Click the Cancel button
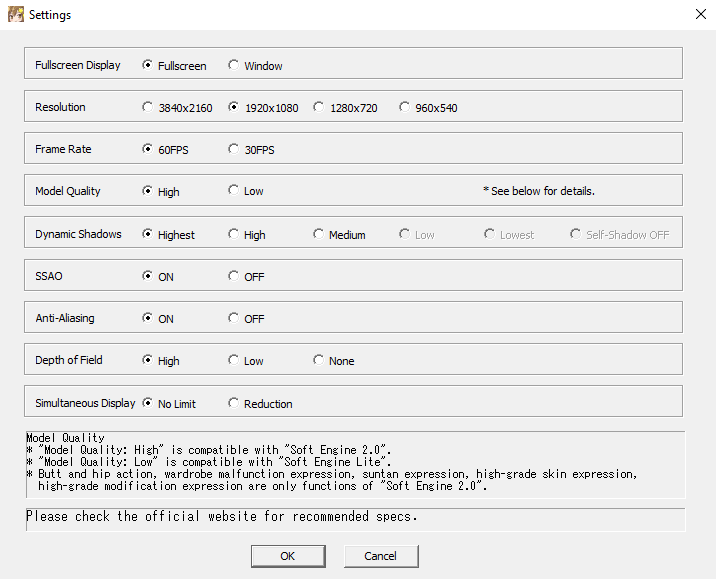716x579 pixels. tap(381, 556)
